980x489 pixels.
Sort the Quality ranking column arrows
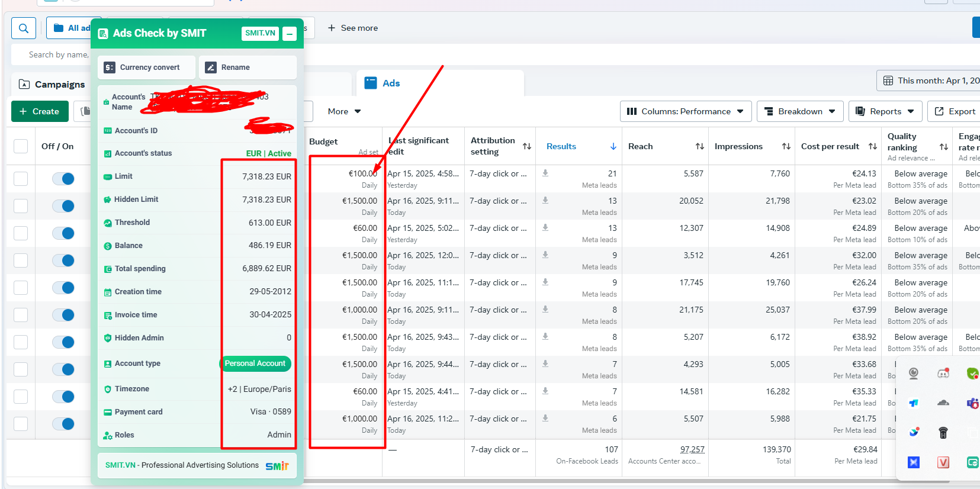click(944, 146)
